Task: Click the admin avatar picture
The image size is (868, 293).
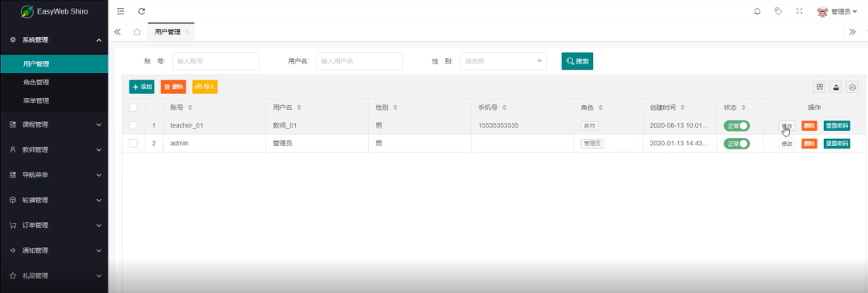Action: (x=823, y=11)
